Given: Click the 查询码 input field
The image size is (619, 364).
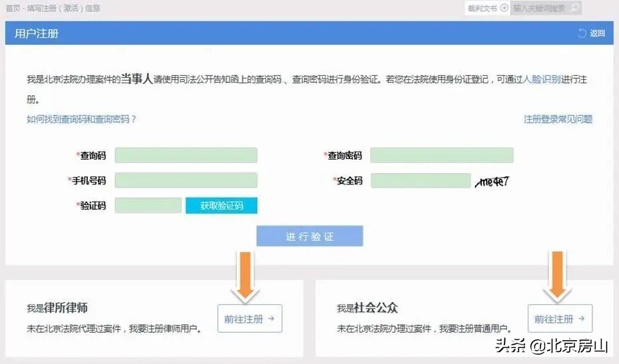Looking at the screenshot, I should pyautogui.click(x=186, y=155).
